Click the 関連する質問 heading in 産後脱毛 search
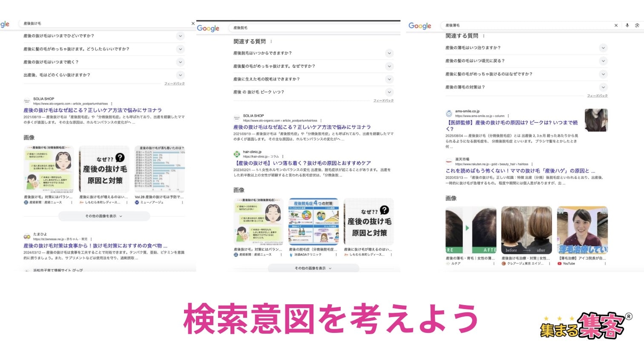Screen dimensions: 644x358 250,41
